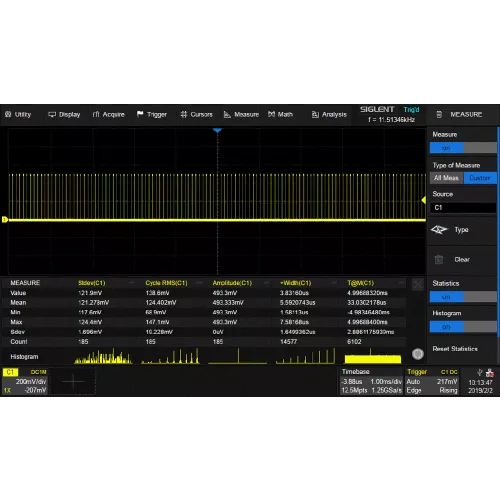The height and width of the screenshot is (500, 500).
Task: Click the network status icon
Action: (490, 372)
